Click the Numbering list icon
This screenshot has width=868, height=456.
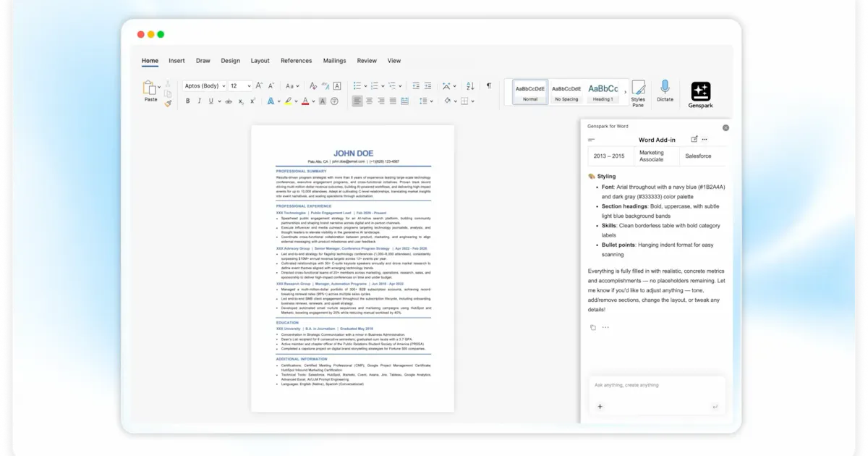(375, 85)
